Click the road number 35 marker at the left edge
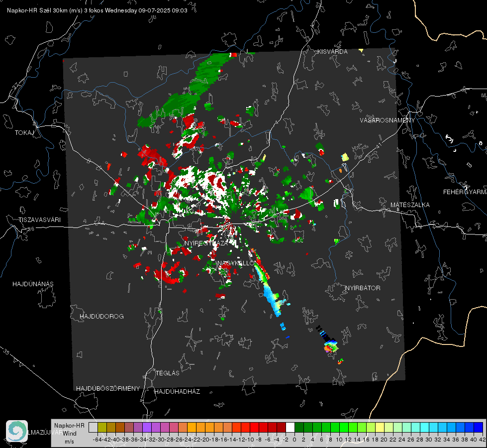487x448 pixels. pos(6,351)
